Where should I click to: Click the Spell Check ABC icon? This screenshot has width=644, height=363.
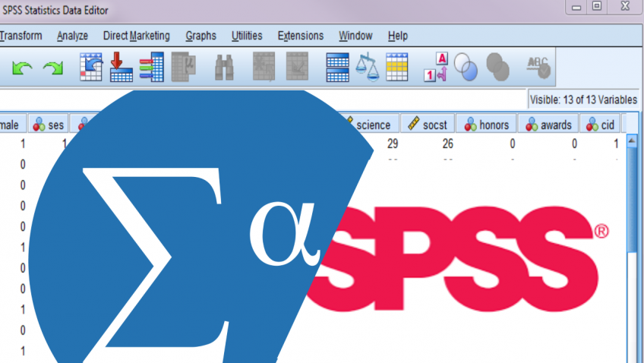coord(538,68)
